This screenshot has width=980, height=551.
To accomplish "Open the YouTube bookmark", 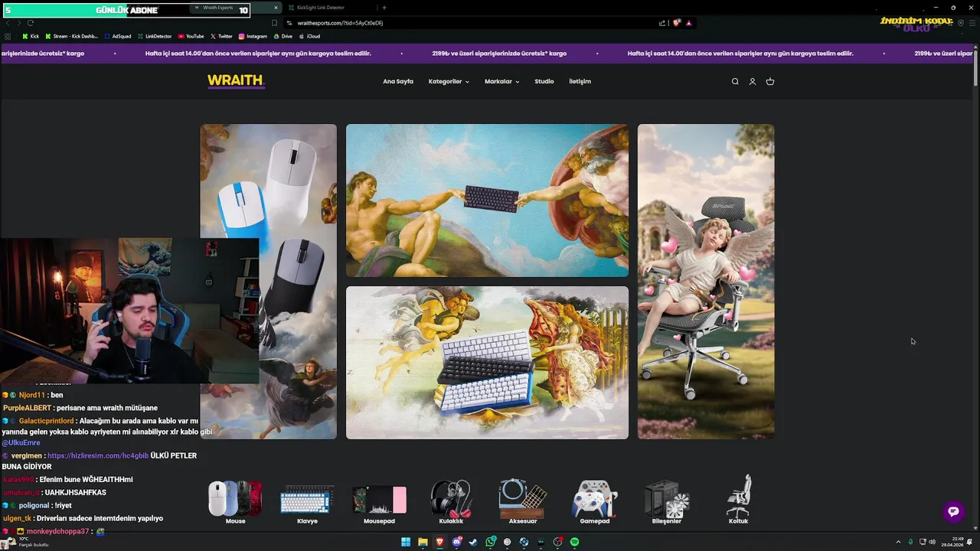I will tap(191, 36).
